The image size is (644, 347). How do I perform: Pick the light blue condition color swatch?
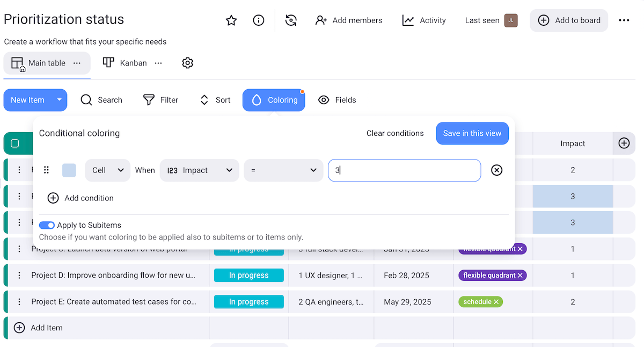coord(69,170)
